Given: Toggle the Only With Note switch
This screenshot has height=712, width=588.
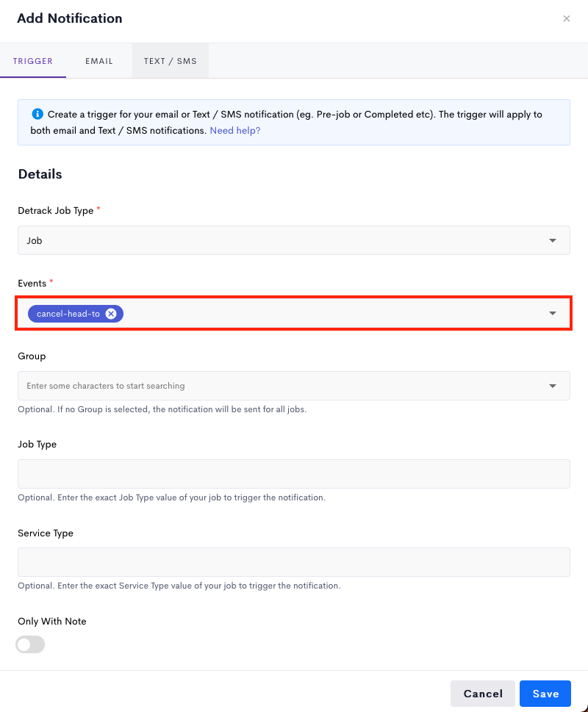Looking at the screenshot, I should click(x=30, y=644).
